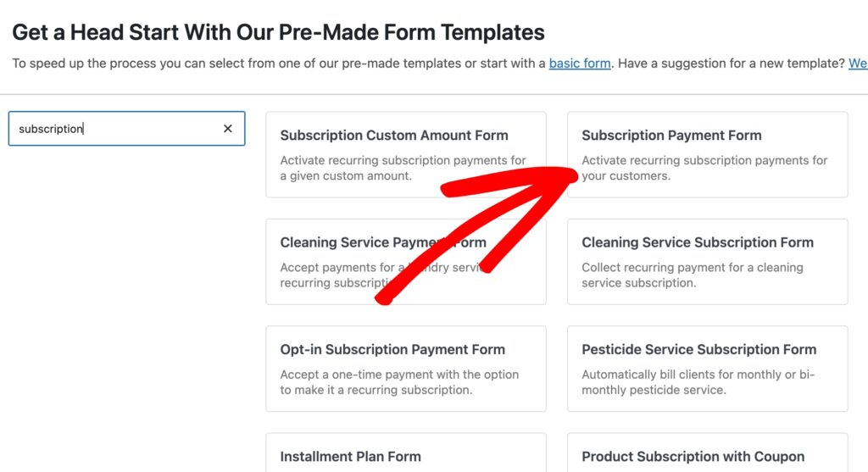The image size is (868, 472).
Task: Select the Subscription Custom Amount Form title
Action: 394,136
